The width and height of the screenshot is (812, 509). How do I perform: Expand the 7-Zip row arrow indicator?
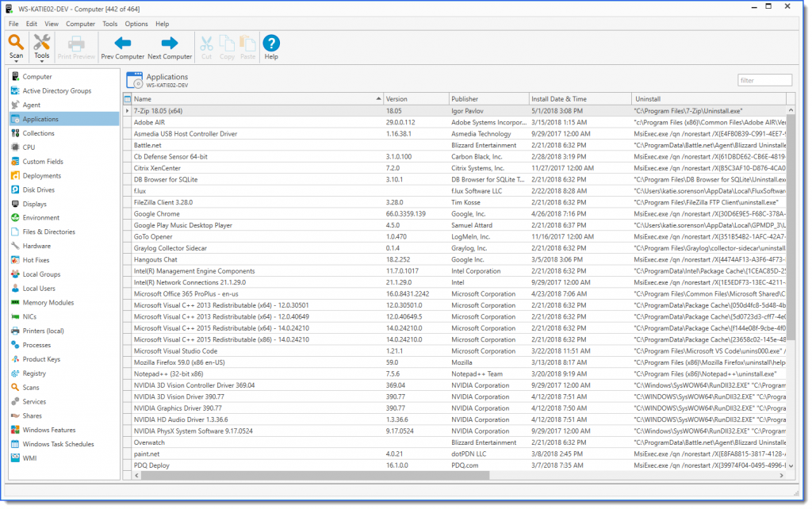click(x=128, y=111)
